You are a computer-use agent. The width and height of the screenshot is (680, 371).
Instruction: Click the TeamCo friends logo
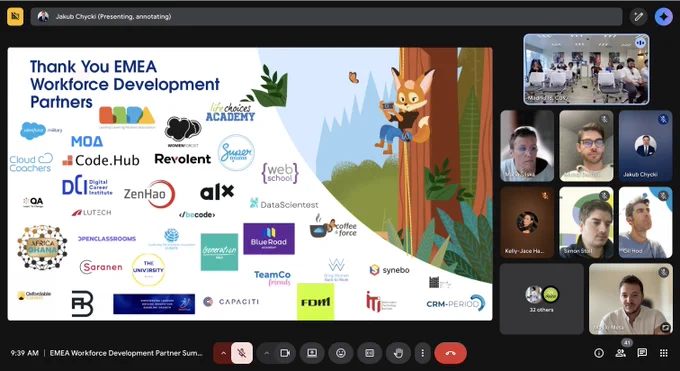point(272,278)
